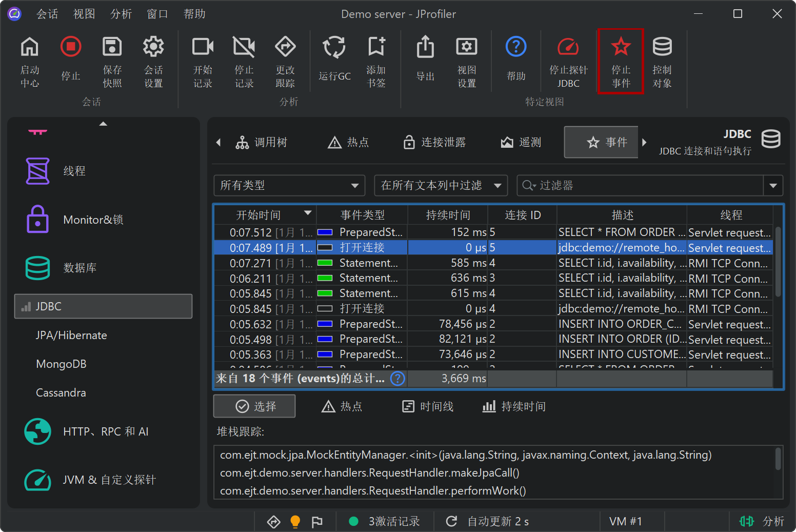Viewport: 796px width, 532px height.
Task: Select the 持续时间 view button
Action: (514, 406)
